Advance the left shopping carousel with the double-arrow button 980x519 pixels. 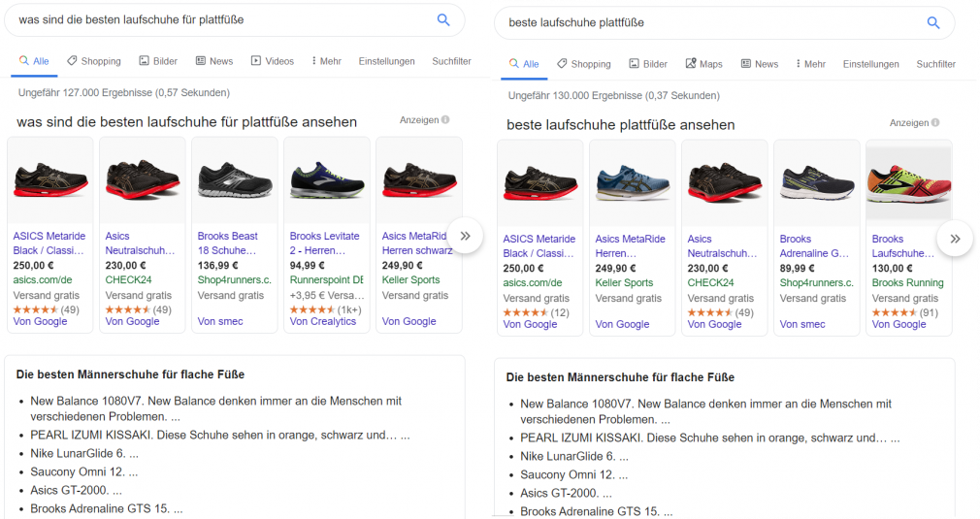click(x=465, y=236)
